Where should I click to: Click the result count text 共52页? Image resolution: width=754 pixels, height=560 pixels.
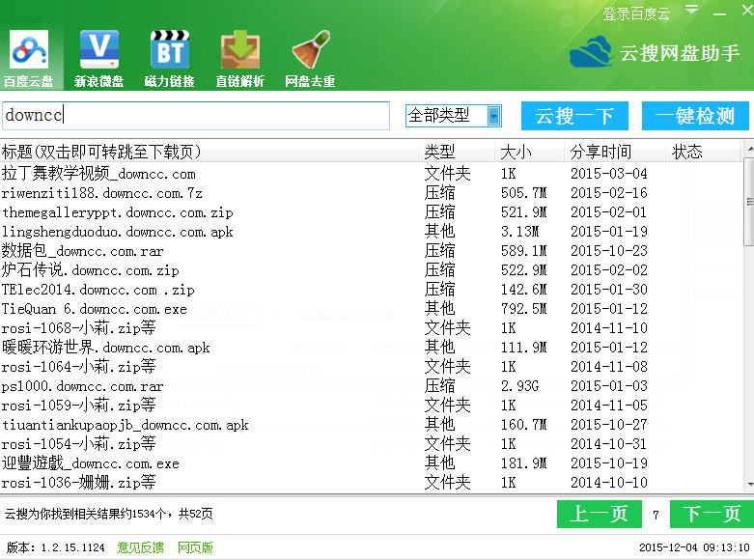coord(196,514)
